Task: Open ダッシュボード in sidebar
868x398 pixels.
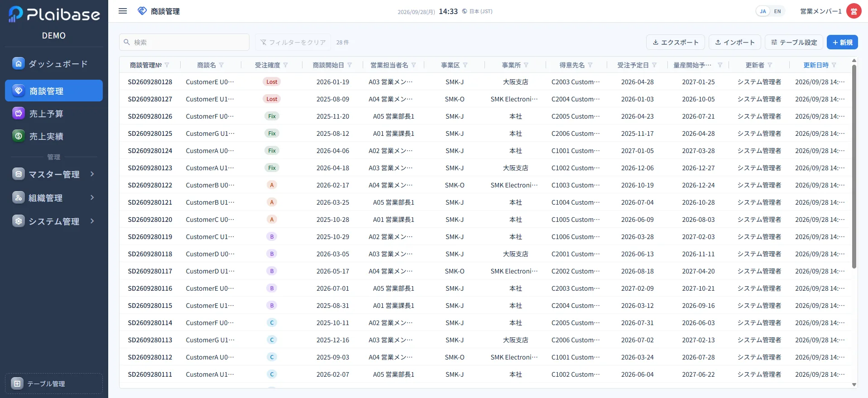Action: (x=54, y=64)
